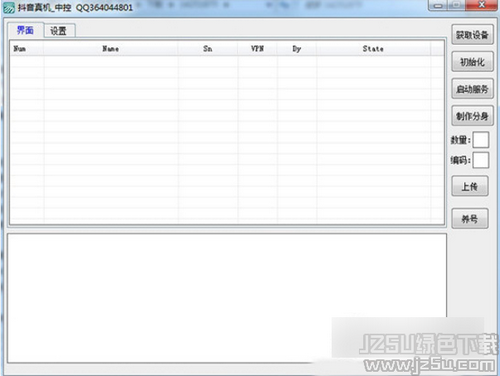500x376 pixels.
Task: Click the application icon in title bar
Action: (x=9, y=8)
